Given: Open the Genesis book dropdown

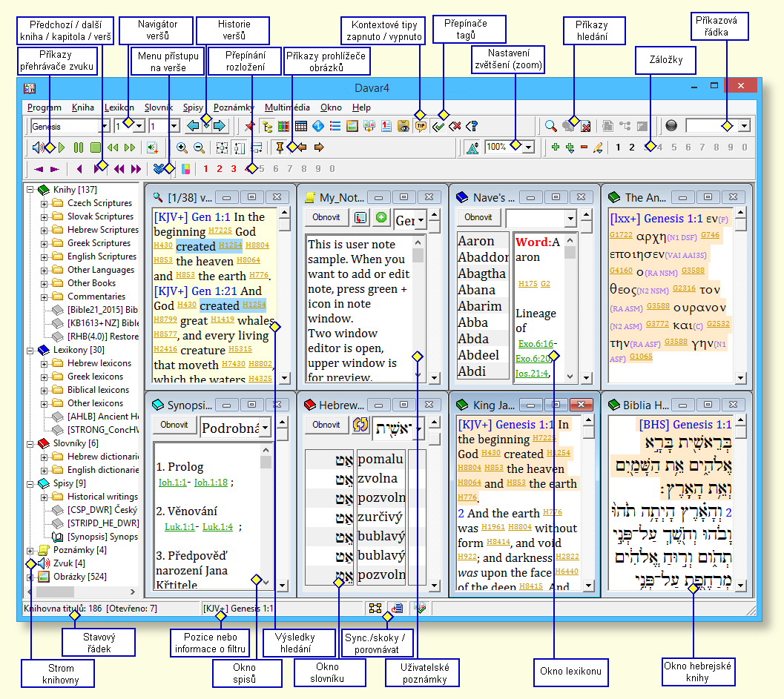Looking at the screenshot, I should [104, 127].
